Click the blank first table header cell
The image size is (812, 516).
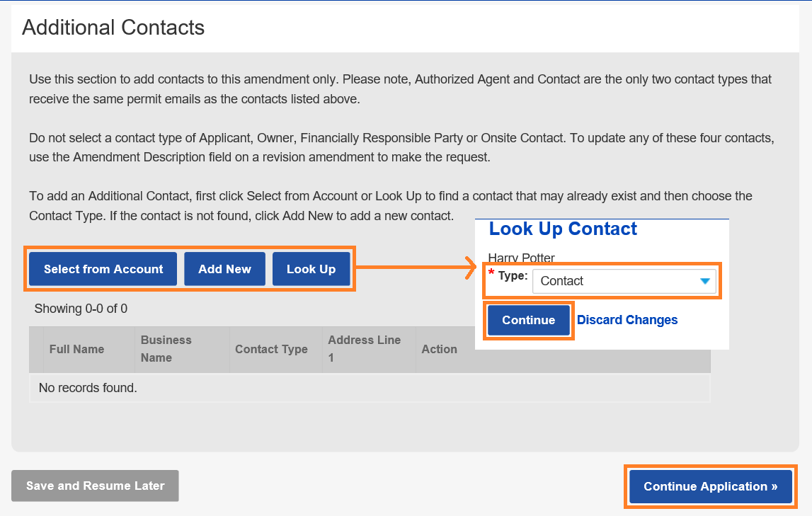(x=36, y=349)
